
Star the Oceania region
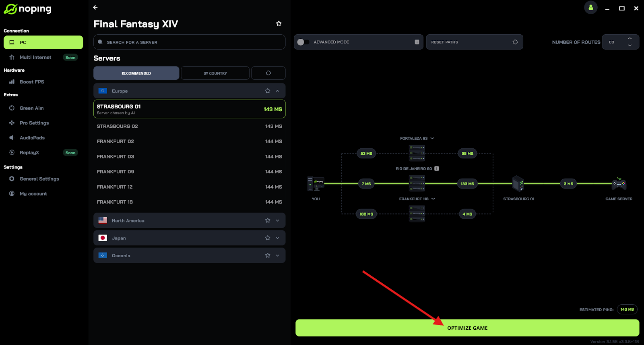pyautogui.click(x=268, y=256)
